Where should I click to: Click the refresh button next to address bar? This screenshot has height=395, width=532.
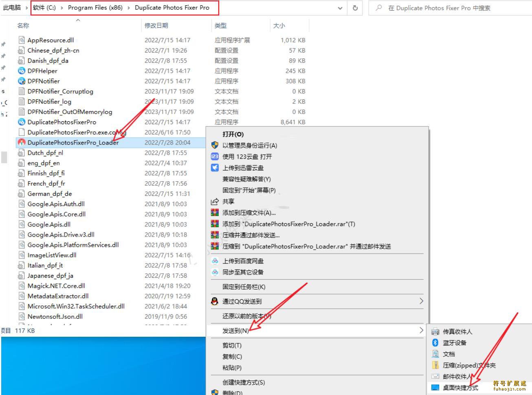(354, 7)
